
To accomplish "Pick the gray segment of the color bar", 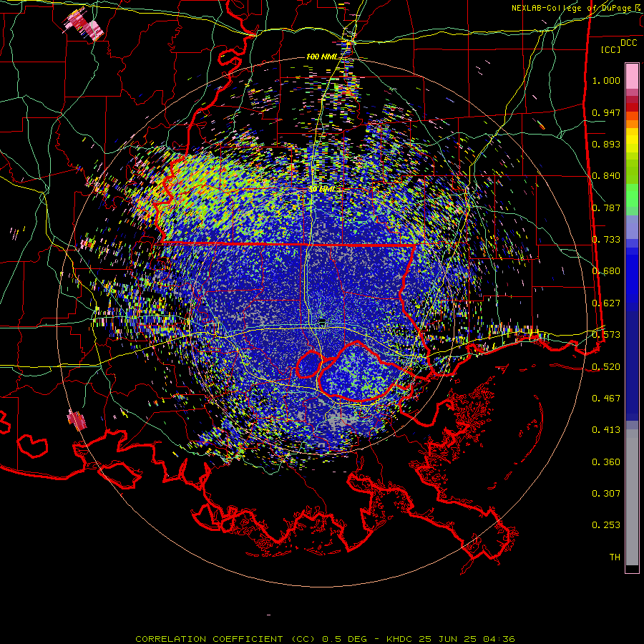I will tap(632, 497).
